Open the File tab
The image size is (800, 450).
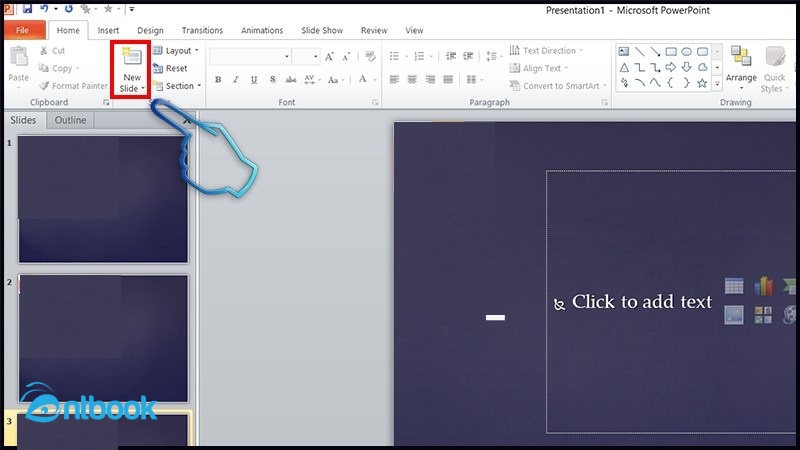[x=22, y=30]
